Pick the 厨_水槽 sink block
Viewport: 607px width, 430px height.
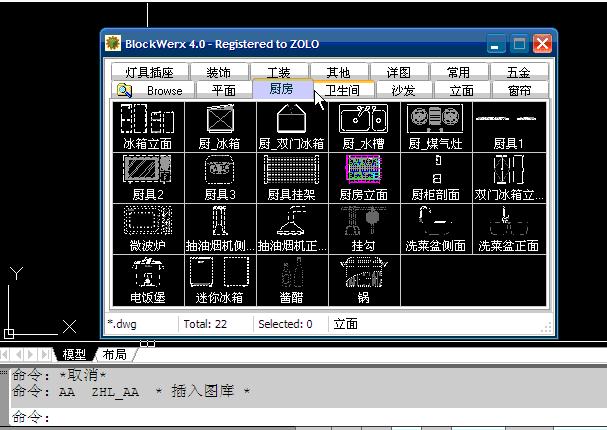coord(364,127)
